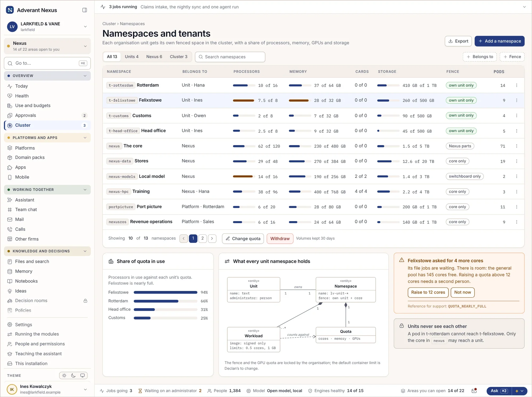Add a Belongs to filter chip
Screen dimensions: 532x397
click(x=480, y=57)
